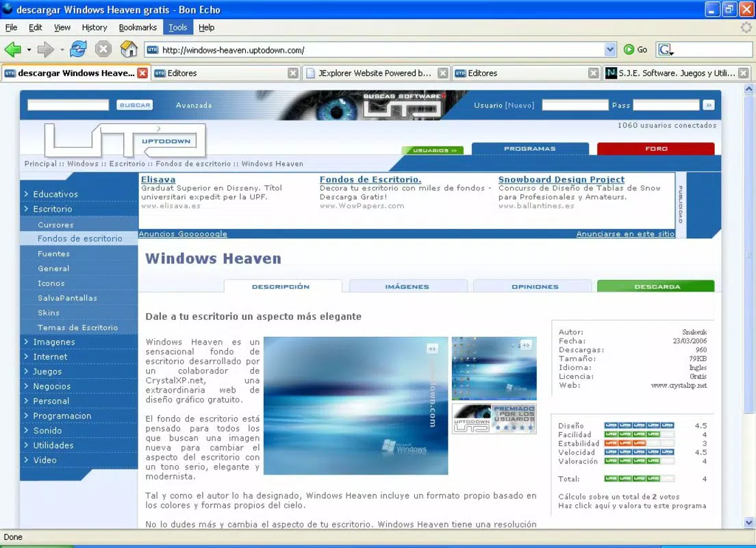The width and height of the screenshot is (756, 548).
Task: Close the descargar Windows Heaven tab
Action: [142, 73]
